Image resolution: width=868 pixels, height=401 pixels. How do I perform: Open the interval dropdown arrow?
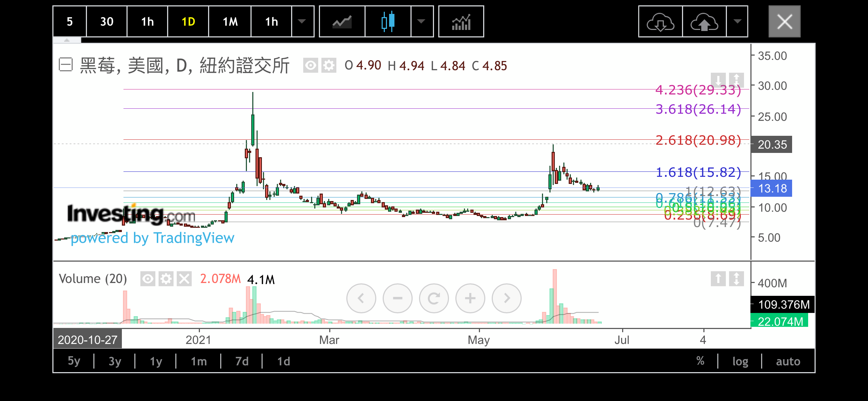coord(302,21)
